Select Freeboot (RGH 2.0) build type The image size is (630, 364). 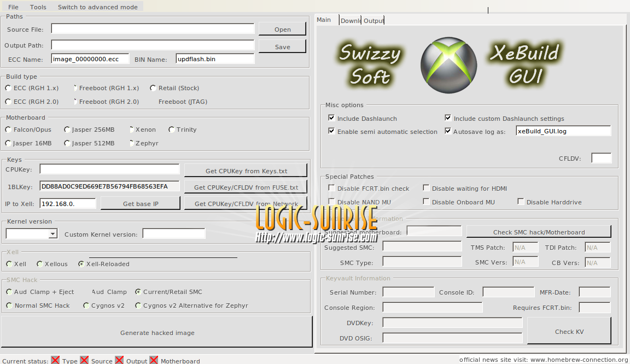click(x=106, y=102)
